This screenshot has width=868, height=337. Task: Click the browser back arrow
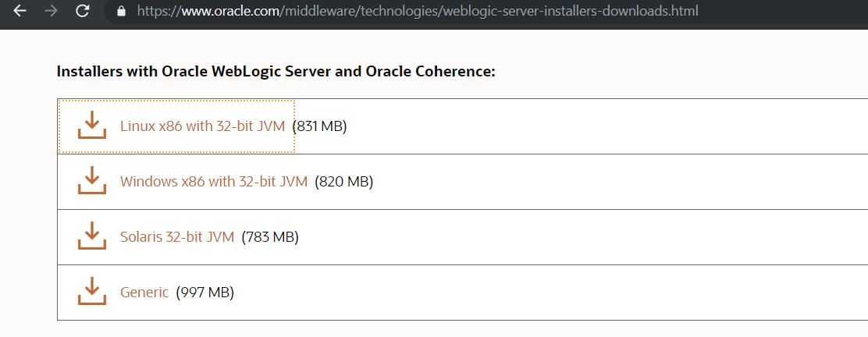[x=20, y=11]
